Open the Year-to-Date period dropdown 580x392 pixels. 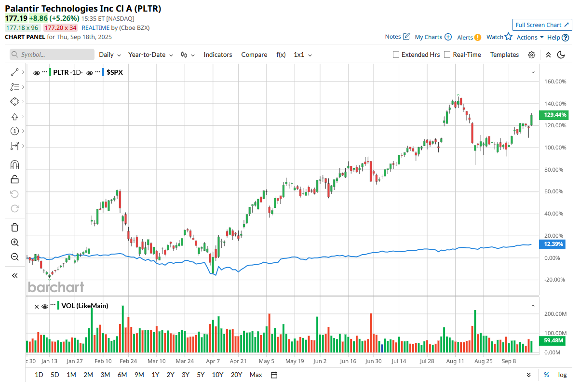150,55
